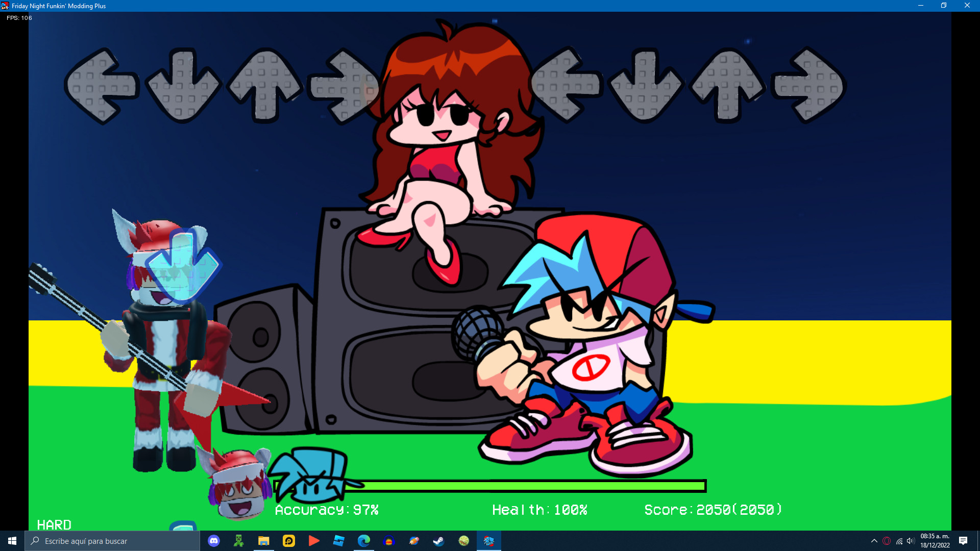Click the player's left arrow receptor

(x=566, y=85)
